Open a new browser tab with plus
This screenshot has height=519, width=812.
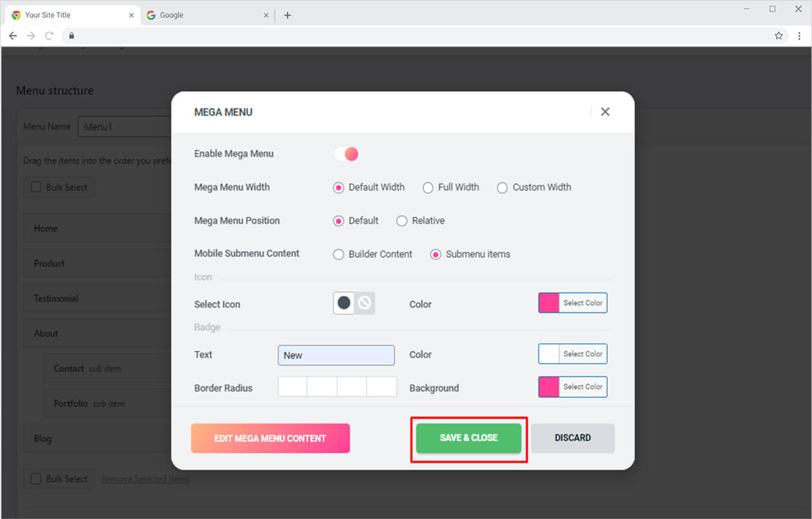[x=287, y=15]
